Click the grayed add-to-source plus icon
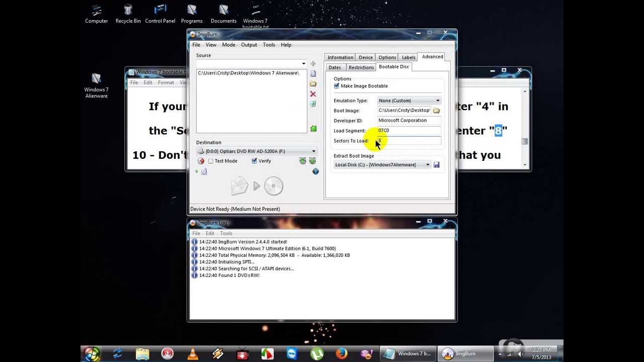Image resolution: width=644 pixels, height=362 pixels. click(x=313, y=64)
